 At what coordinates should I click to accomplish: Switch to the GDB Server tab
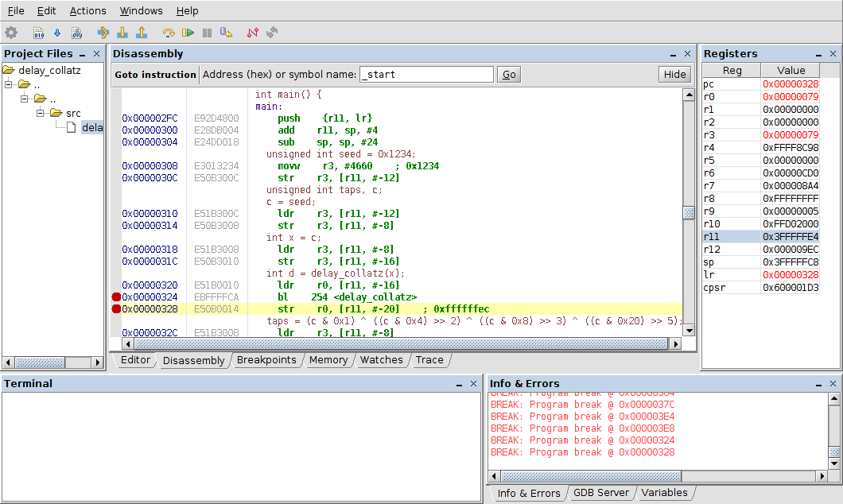[x=600, y=493]
